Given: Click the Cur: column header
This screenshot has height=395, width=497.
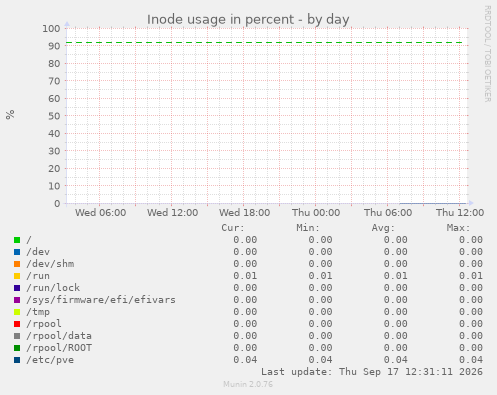Looking at the screenshot, I should 233,228.
